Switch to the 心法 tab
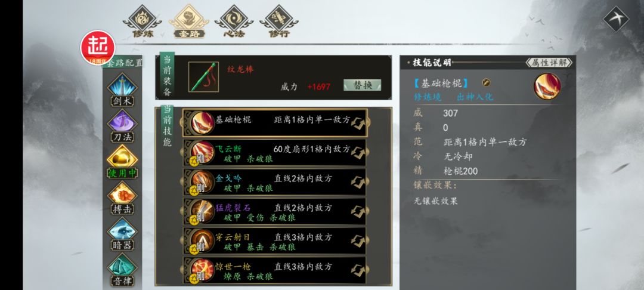 [x=234, y=21]
